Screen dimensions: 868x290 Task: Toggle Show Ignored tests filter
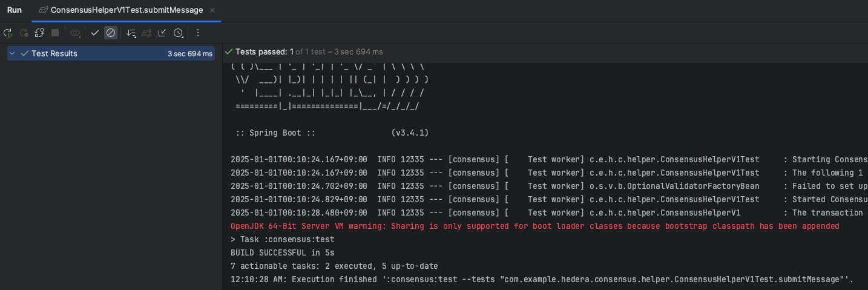111,33
